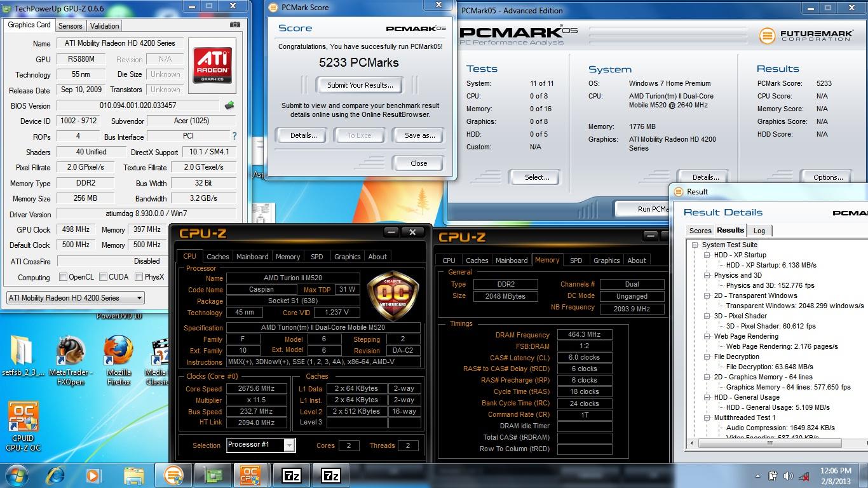Toggle the OpenCL checkbox
Screen dimensions: 868x488
(x=63, y=277)
